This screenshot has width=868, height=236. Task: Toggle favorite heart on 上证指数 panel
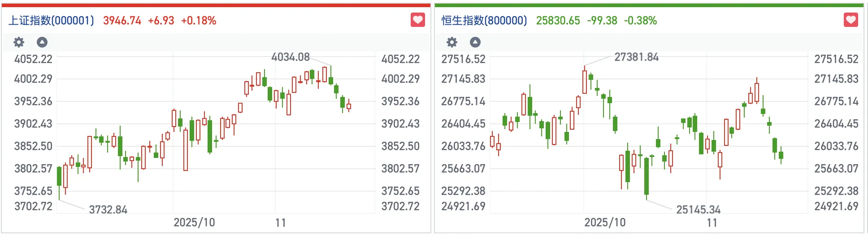[x=417, y=20]
